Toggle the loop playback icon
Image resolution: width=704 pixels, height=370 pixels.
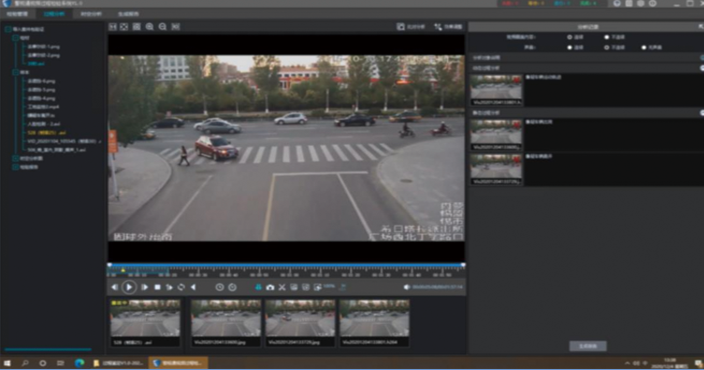pyautogui.click(x=181, y=287)
